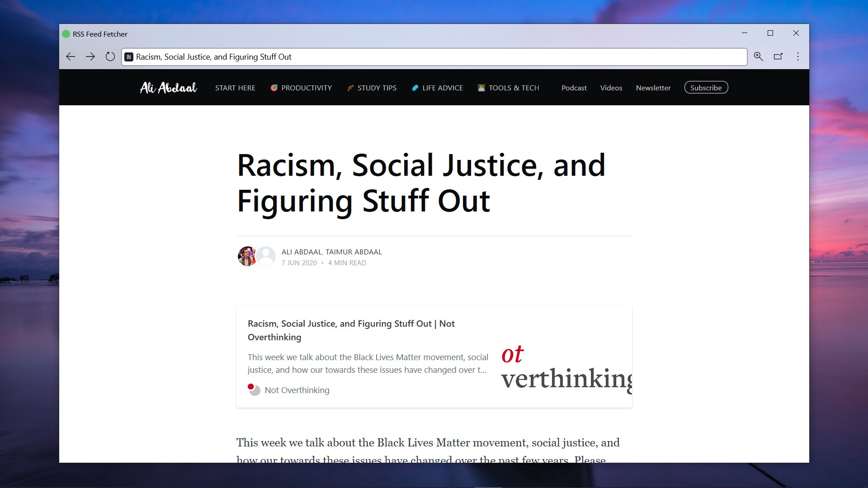Click the back navigation arrow
This screenshot has height=488, width=868.
71,56
